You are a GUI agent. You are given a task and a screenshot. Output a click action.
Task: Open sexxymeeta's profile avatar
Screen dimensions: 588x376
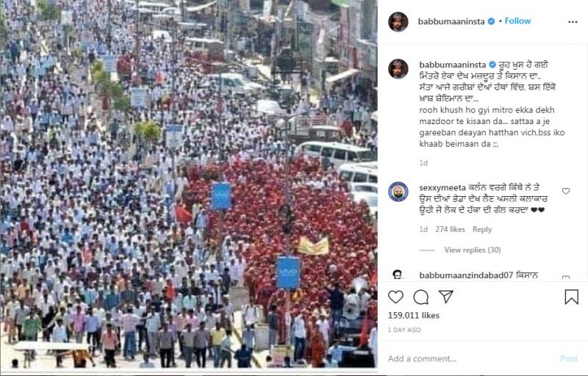398,192
